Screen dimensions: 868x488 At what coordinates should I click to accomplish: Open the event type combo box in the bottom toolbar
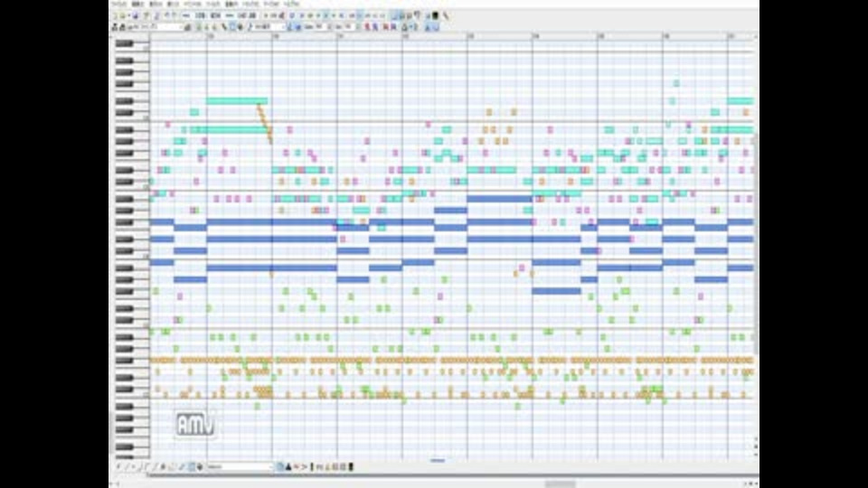click(x=241, y=467)
